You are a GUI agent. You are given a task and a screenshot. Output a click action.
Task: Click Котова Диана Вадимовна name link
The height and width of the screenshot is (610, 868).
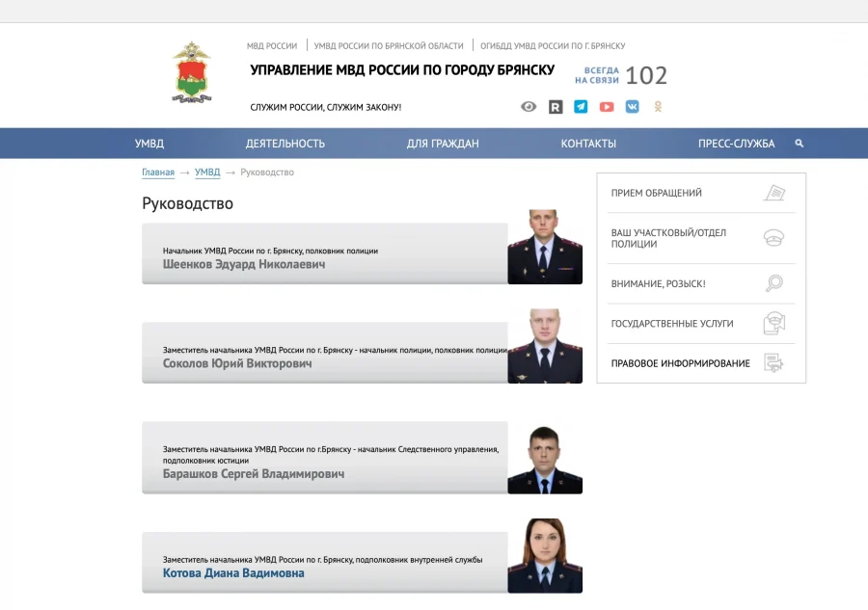(x=233, y=573)
